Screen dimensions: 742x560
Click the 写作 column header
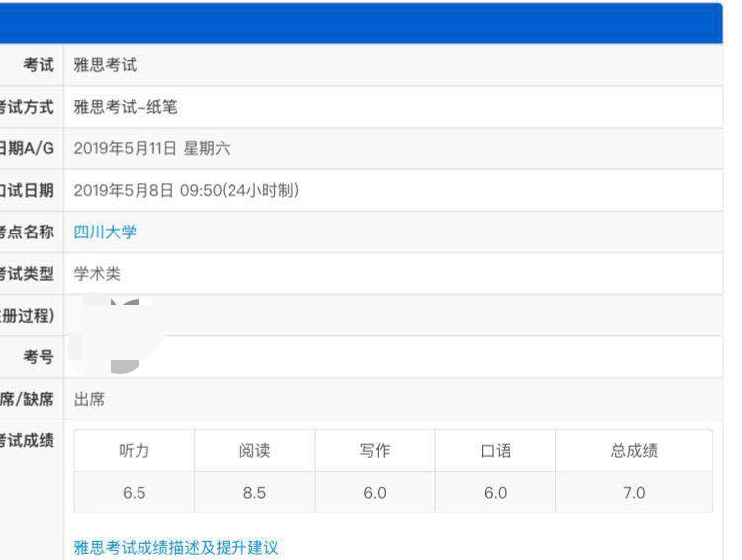(x=375, y=451)
